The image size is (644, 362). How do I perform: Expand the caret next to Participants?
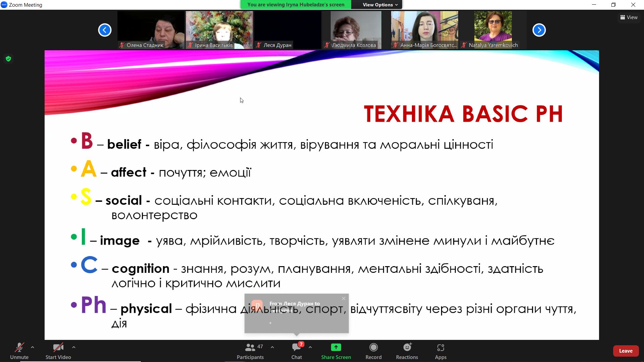[x=272, y=347]
